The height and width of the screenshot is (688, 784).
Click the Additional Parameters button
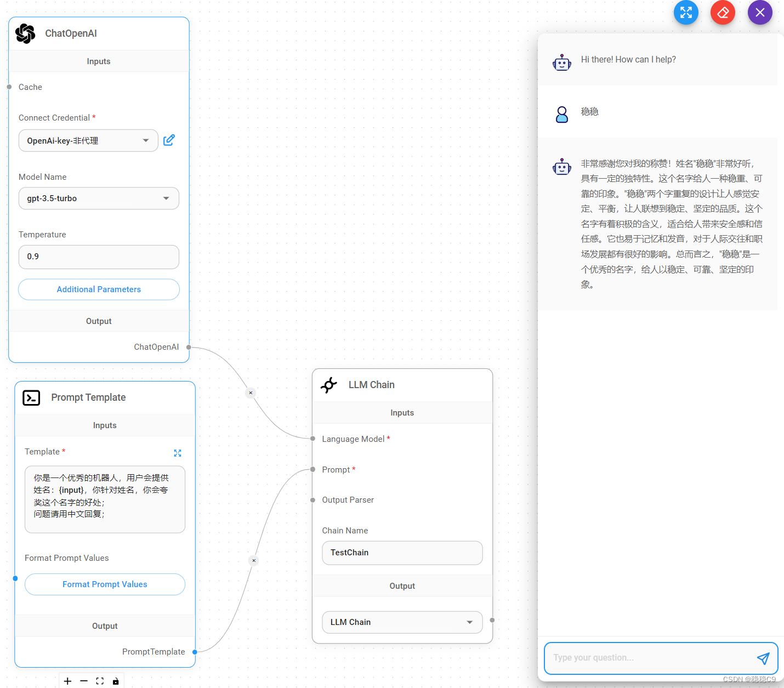click(x=99, y=289)
